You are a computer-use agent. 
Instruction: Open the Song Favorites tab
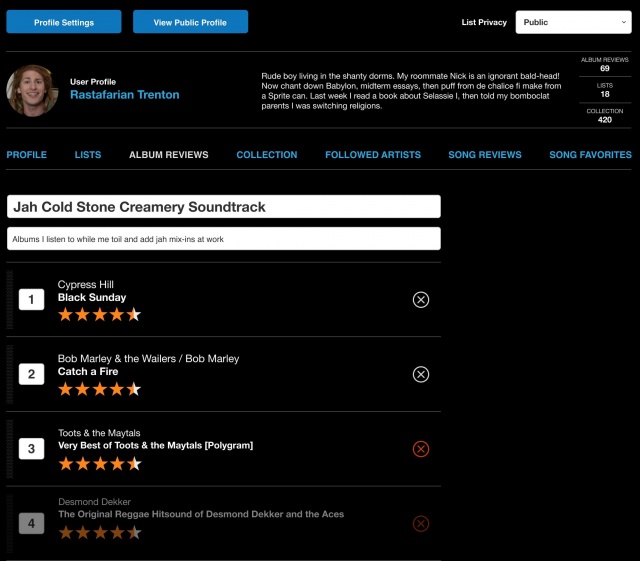coord(590,155)
